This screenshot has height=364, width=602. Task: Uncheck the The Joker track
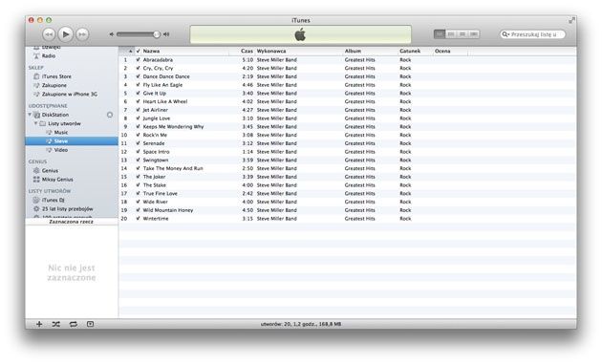pos(139,177)
